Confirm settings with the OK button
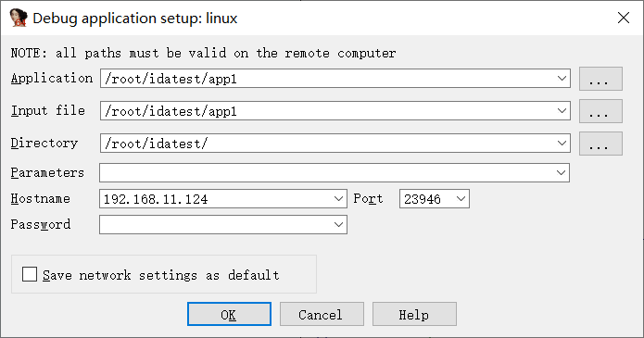This screenshot has height=338, width=644. [x=229, y=314]
